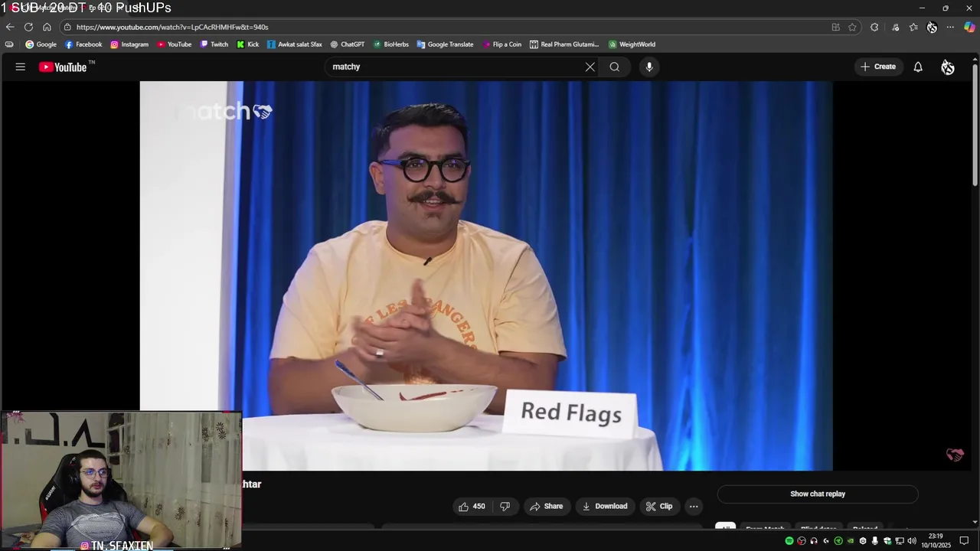Click NVIDIA tray icon

click(851, 541)
